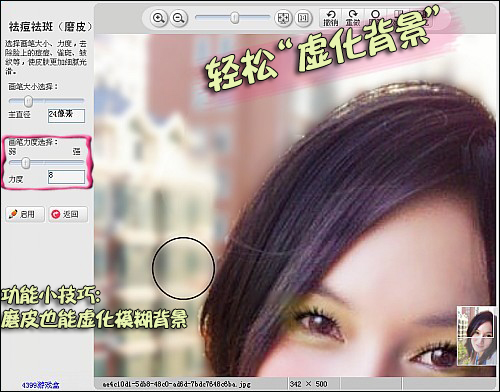This screenshot has width=500, height=392.
Task: Click the brush size slider handle
Action: 29,101
